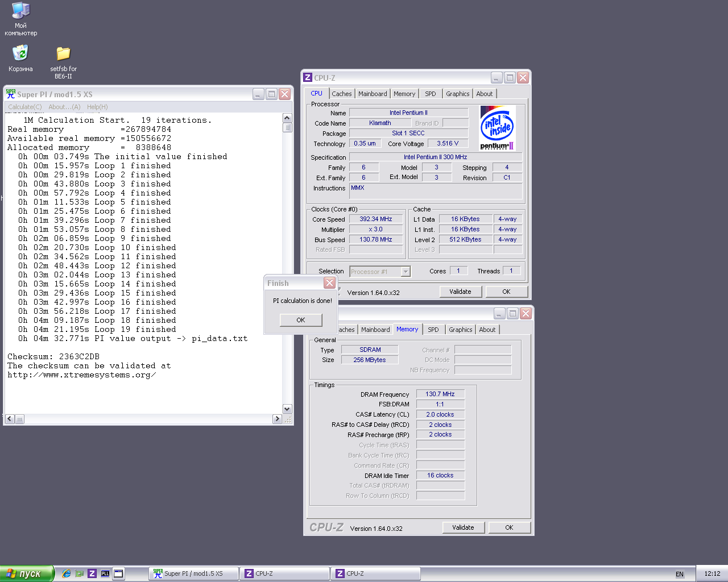The height and width of the screenshot is (582, 728).
Task: Select Mainboard tab in lower CPU-Z window
Action: point(375,330)
